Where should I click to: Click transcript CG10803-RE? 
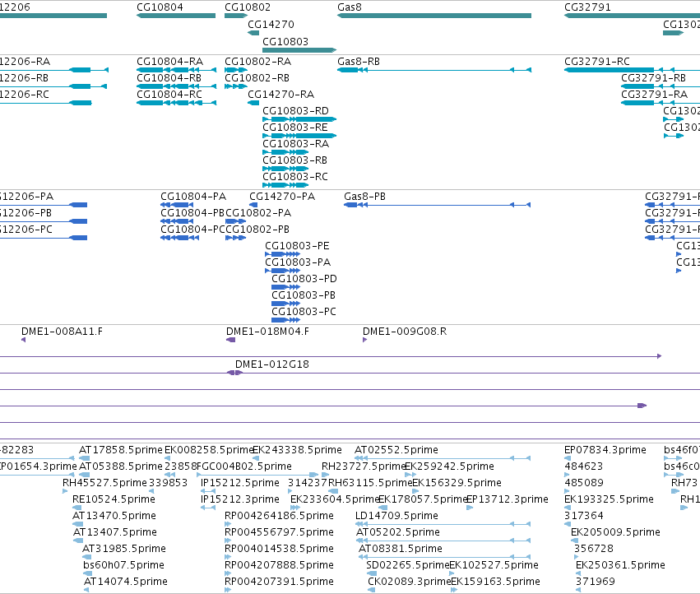(299, 135)
